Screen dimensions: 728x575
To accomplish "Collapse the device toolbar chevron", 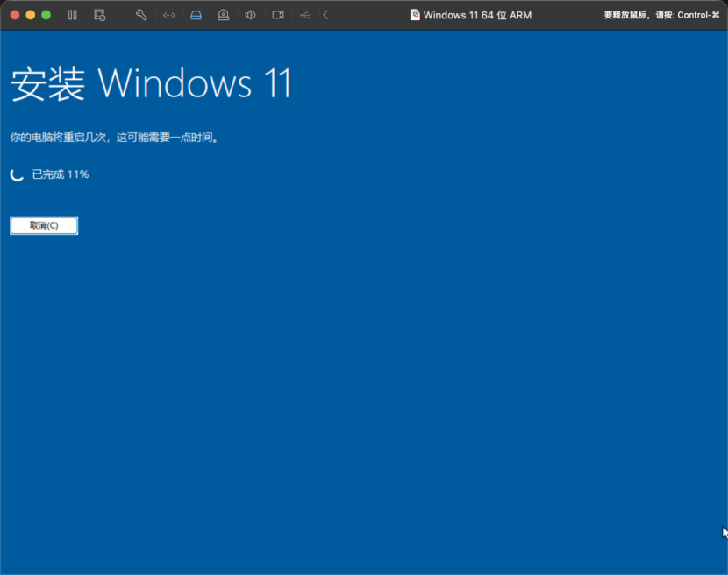I will coord(325,15).
